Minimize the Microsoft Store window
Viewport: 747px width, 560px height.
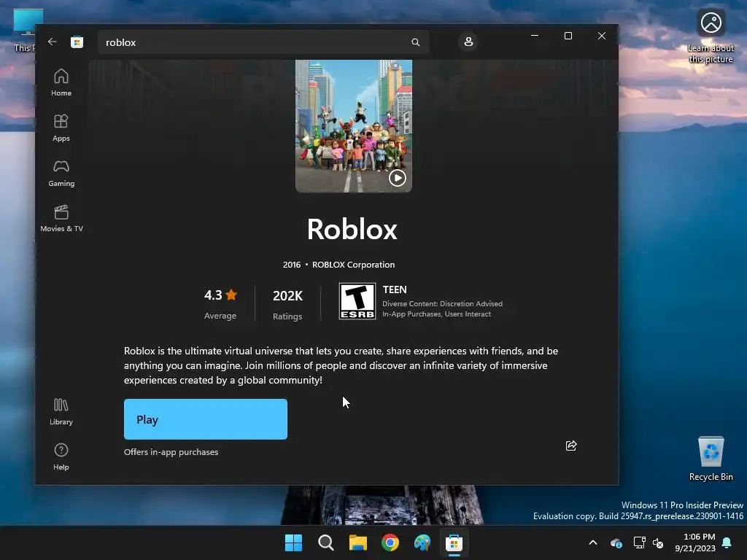tap(535, 36)
